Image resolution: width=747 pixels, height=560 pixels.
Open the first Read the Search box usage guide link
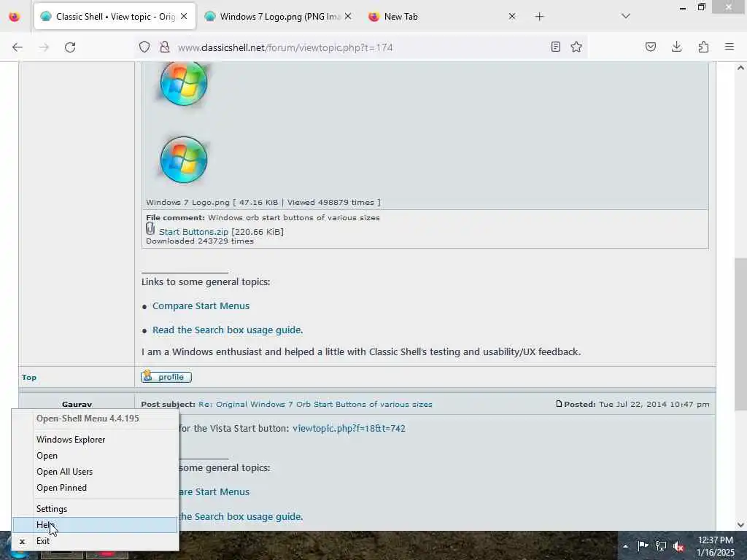pos(228,330)
